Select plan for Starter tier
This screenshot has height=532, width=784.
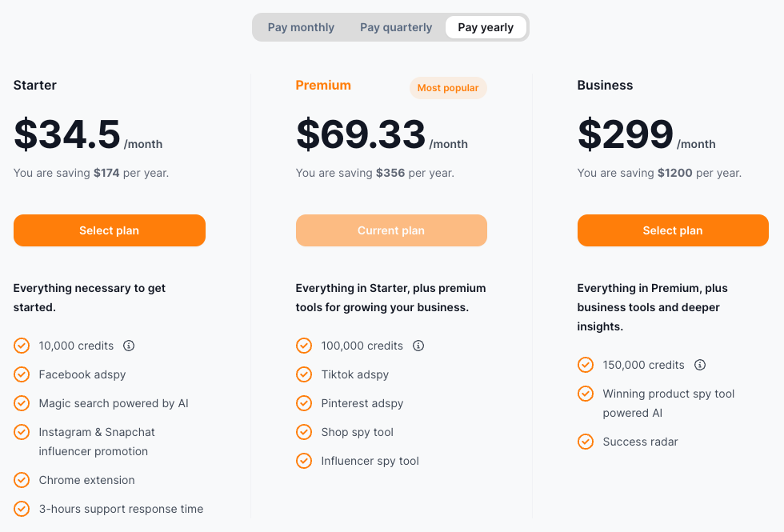pos(110,230)
